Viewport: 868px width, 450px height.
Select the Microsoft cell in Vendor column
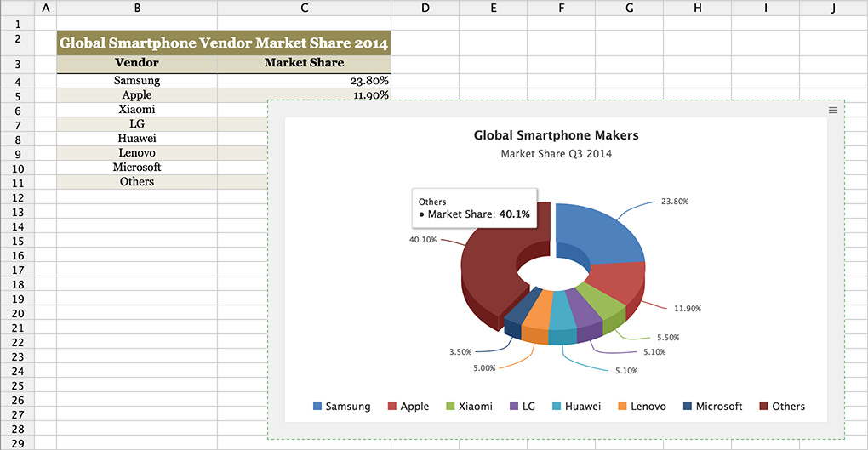pyautogui.click(x=137, y=168)
